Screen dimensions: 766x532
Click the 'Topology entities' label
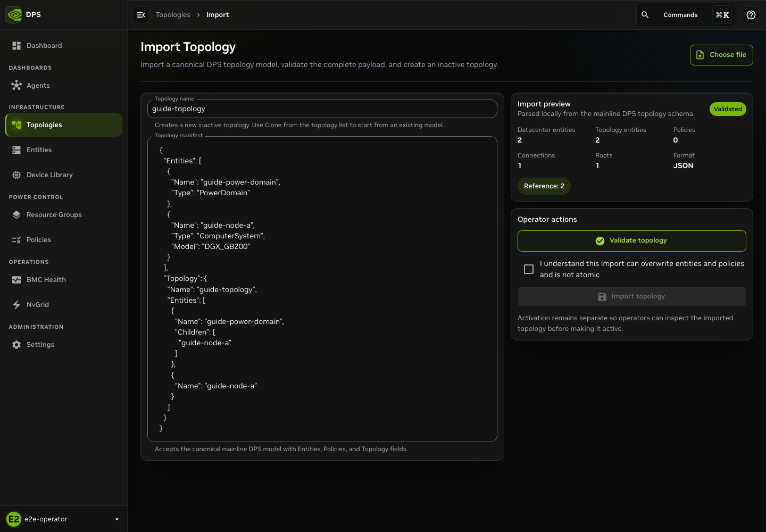point(620,130)
